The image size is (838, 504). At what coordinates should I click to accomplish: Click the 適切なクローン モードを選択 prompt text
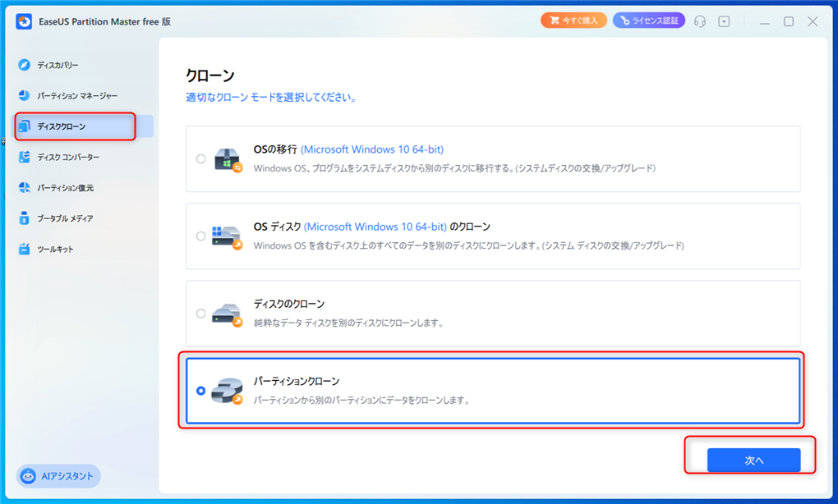[x=271, y=97]
